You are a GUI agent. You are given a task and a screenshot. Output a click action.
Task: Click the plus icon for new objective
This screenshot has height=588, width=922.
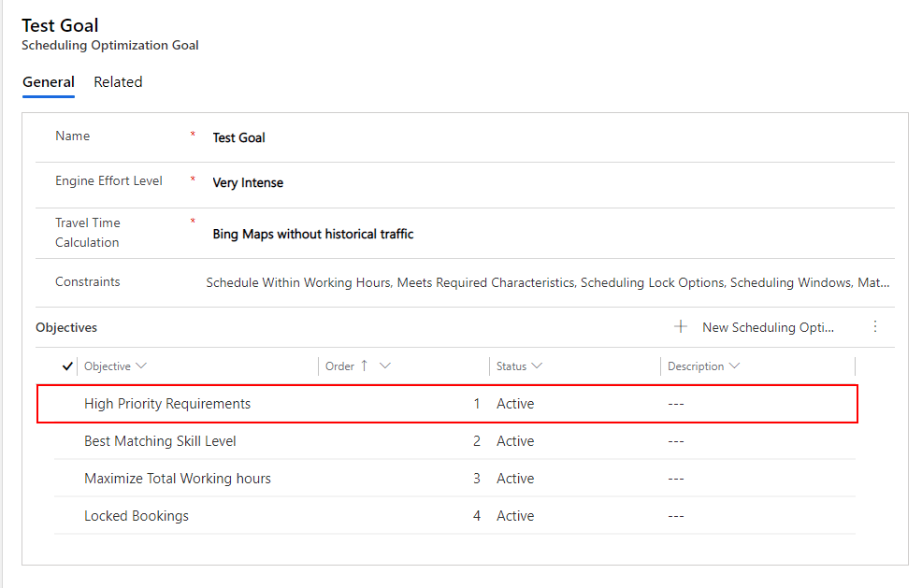point(681,326)
